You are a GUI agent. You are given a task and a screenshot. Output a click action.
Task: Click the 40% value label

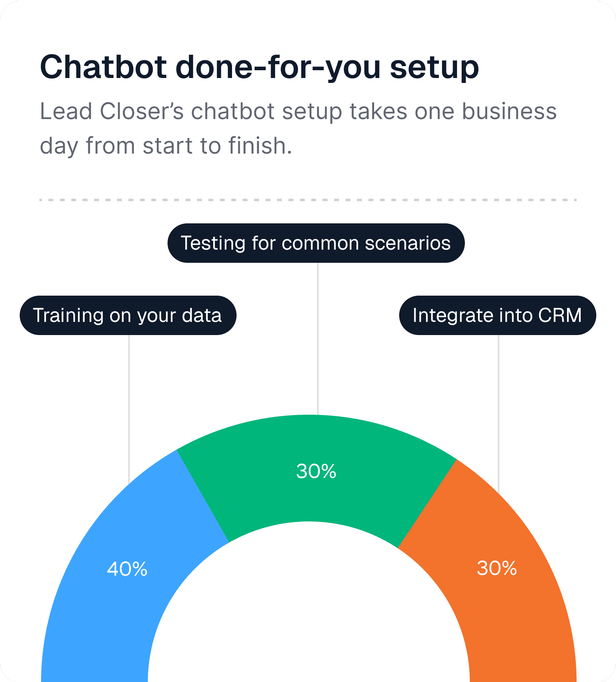tap(127, 569)
